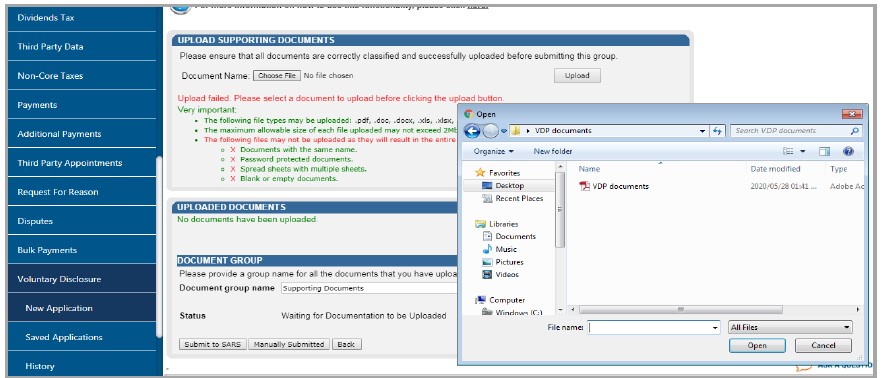Click the navigation pane vertical scrollbar

[x=560, y=209]
